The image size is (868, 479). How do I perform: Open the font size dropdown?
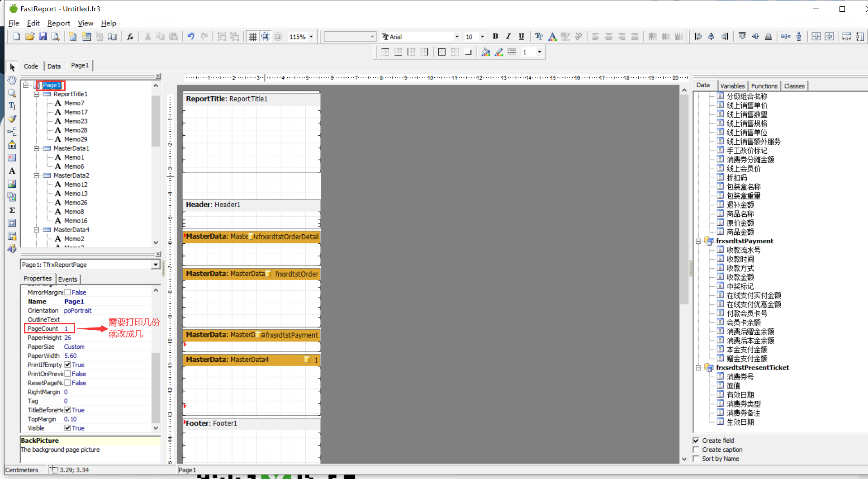tap(483, 37)
